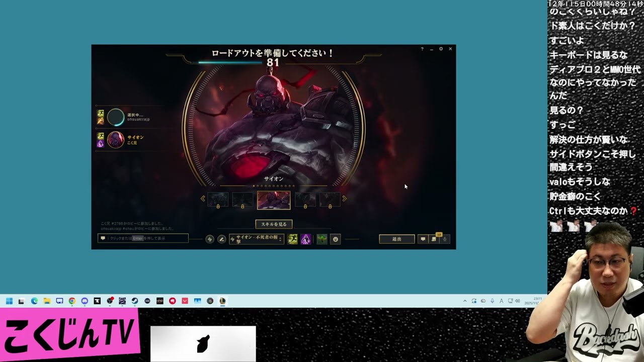Open the Valorant taskbar icon
Viewport: 644px width, 362px height.
185,301
